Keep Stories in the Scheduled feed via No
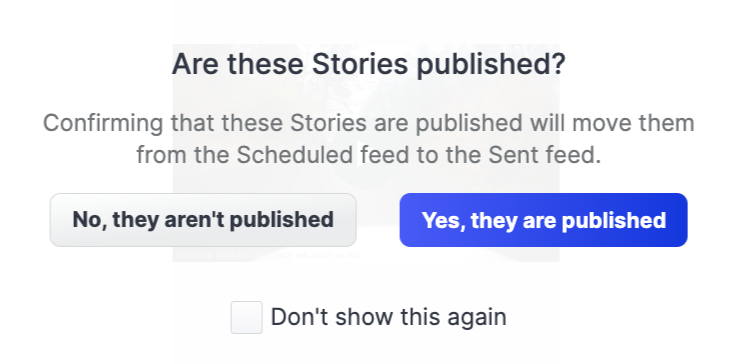 coord(203,220)
